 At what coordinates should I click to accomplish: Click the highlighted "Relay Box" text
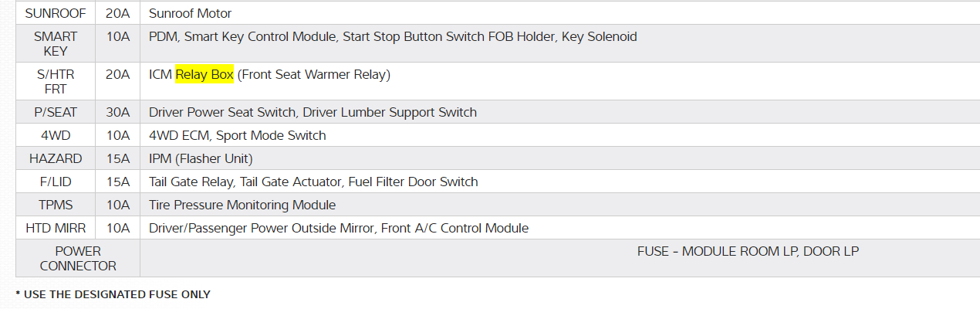click(204, 75)
